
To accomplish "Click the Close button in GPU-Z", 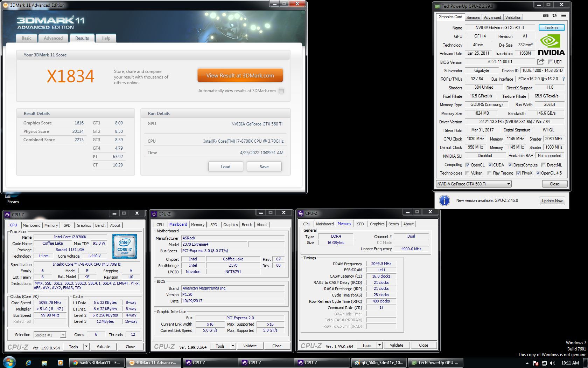I will [x=554, y=184].
